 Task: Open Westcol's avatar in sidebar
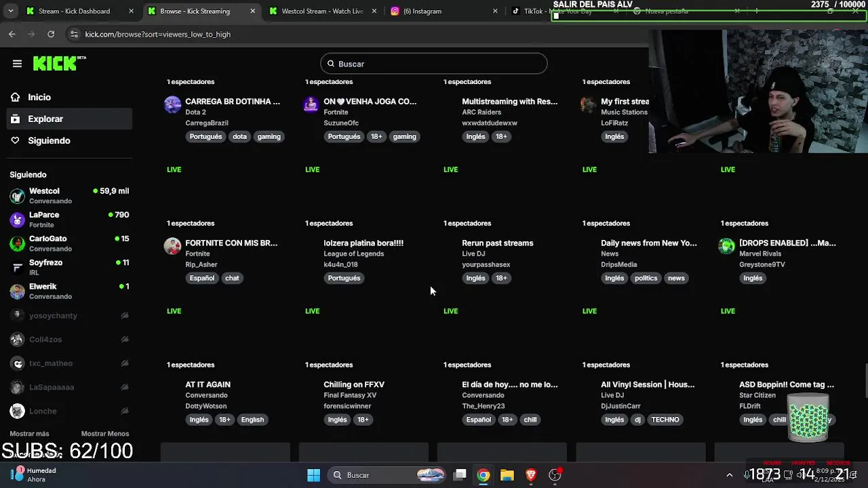(18, 196)
